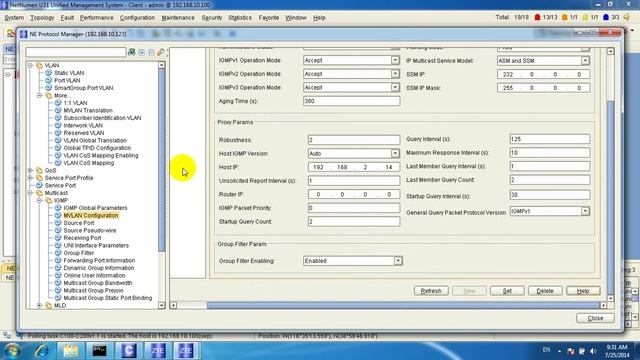Expand the Service Port Profile folder
Viewport: 640px width, 360px height.
point(30,178)
